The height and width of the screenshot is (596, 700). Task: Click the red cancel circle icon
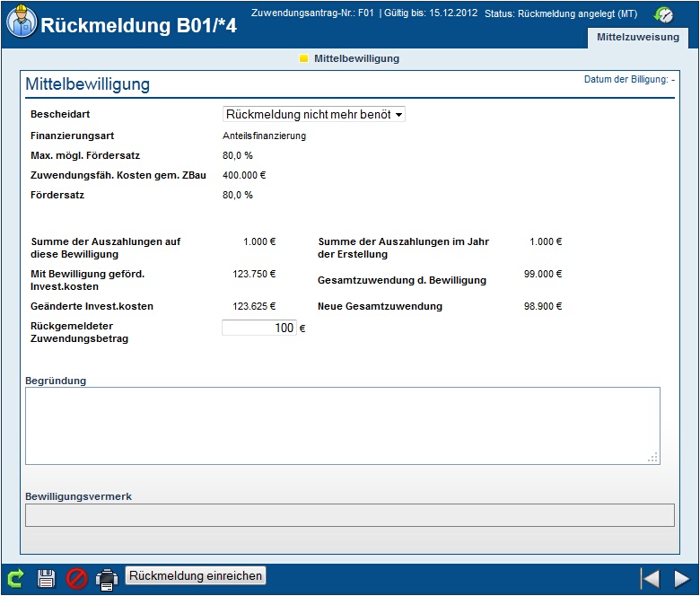(77, 579)
